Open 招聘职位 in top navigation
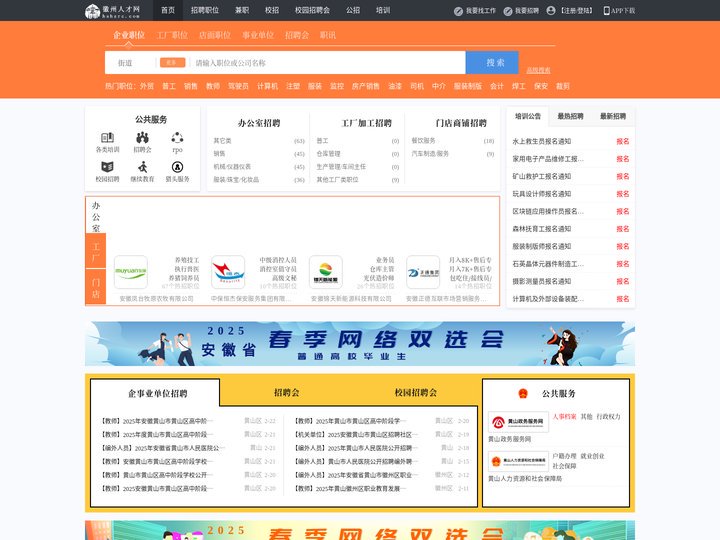720x540 pixels. click(205, 10)
